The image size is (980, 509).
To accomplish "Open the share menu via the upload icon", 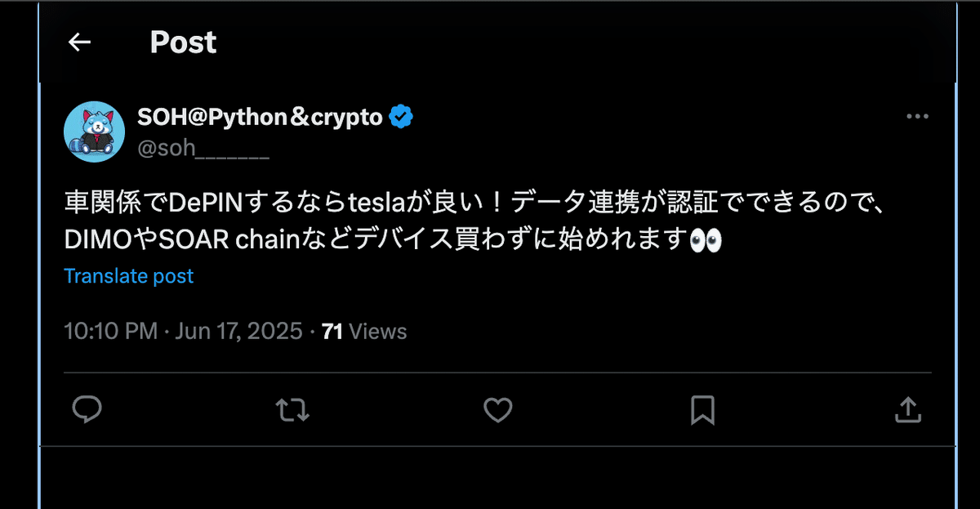I will pyautogui.click(x=908, y=411).
